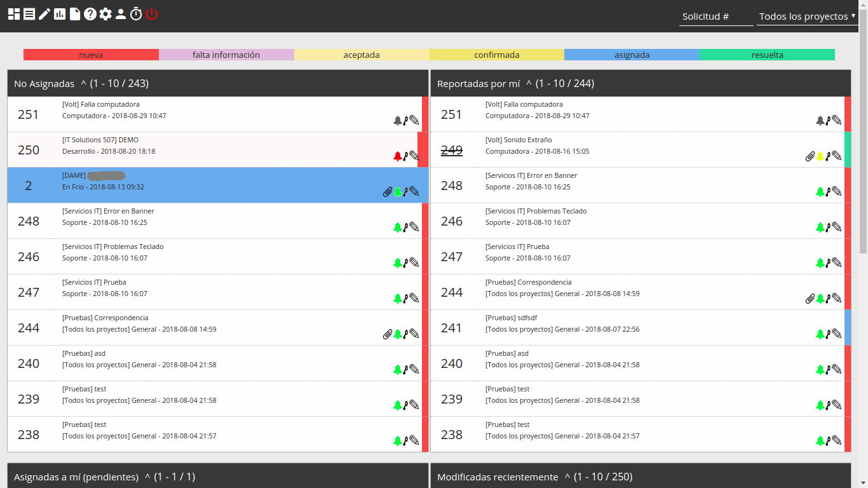Open the Dashboard home icon in toolbar

coord(13,14)
